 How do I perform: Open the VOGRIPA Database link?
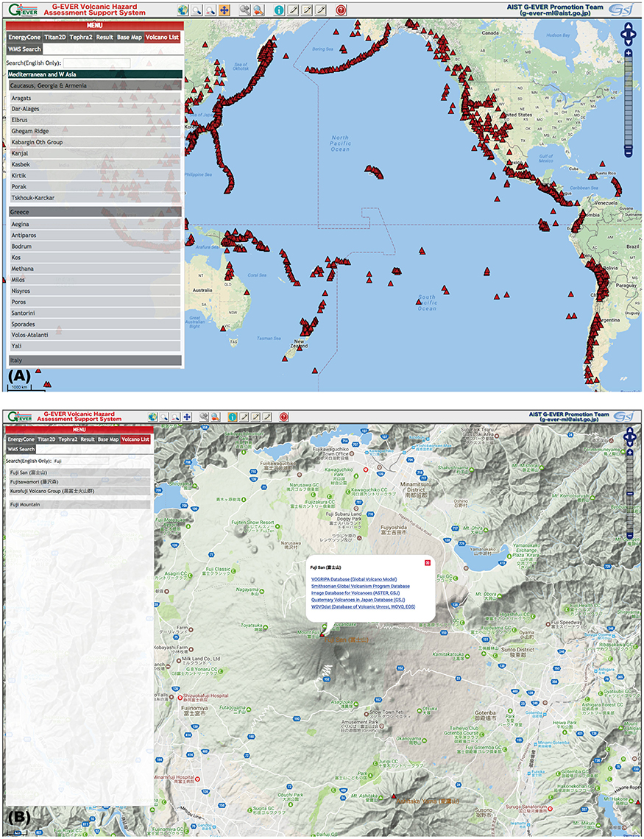click(x=354, y=579)
